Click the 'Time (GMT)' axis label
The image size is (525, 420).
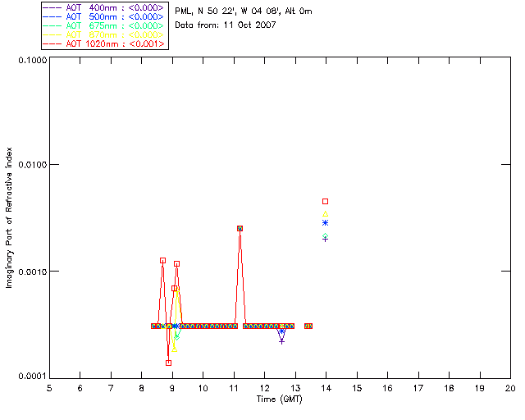(280, 399)
